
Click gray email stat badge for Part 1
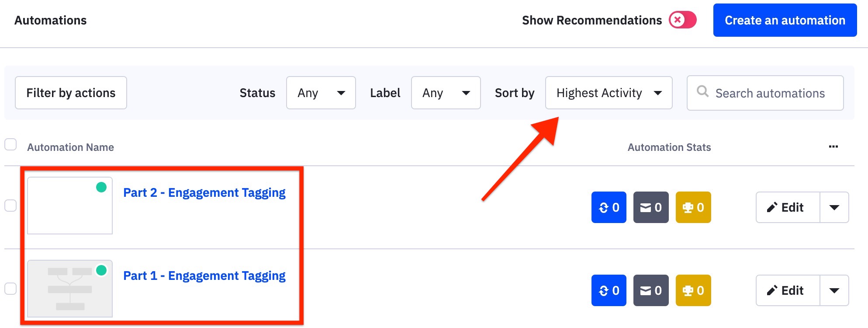point(651,290)
